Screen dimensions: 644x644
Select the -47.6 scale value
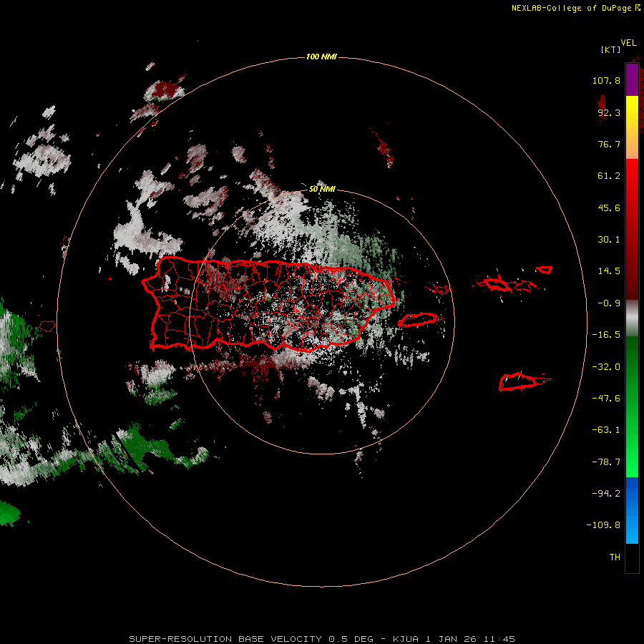pos(606,399)
